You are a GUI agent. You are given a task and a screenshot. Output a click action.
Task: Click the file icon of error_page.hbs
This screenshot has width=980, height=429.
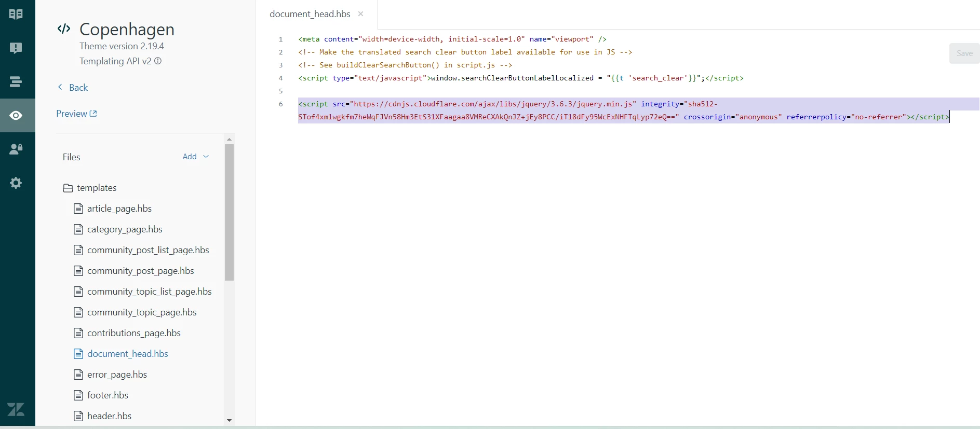(78, 375)
